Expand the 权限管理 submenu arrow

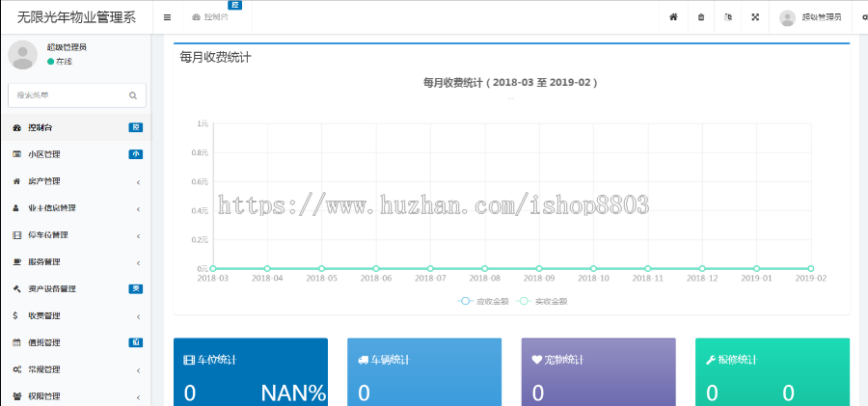138,397
